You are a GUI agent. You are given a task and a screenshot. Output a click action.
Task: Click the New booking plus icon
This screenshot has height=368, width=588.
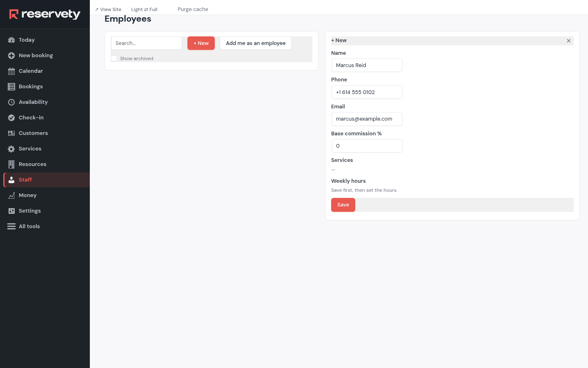[x=11, y=56]
